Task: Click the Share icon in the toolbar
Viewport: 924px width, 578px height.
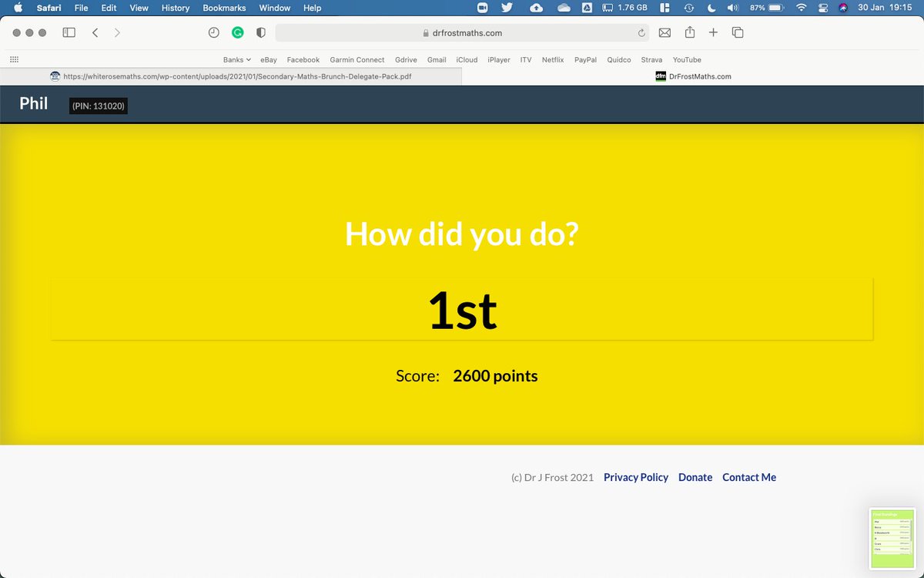Action: (x=689, y=32)
